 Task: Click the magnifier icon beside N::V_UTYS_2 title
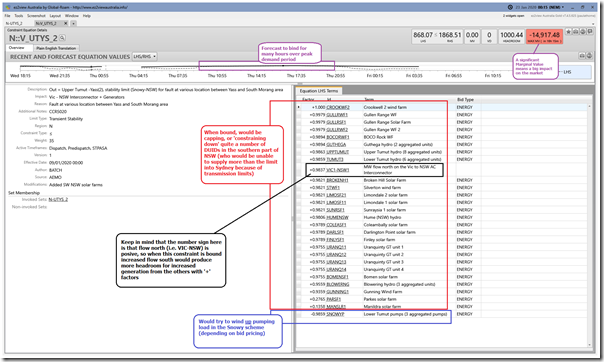click(62, 38)
